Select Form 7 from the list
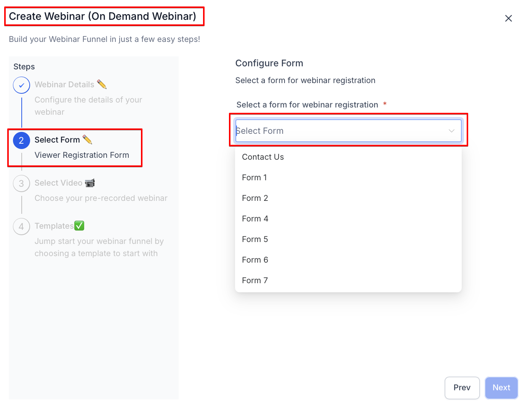 [255, 281]
